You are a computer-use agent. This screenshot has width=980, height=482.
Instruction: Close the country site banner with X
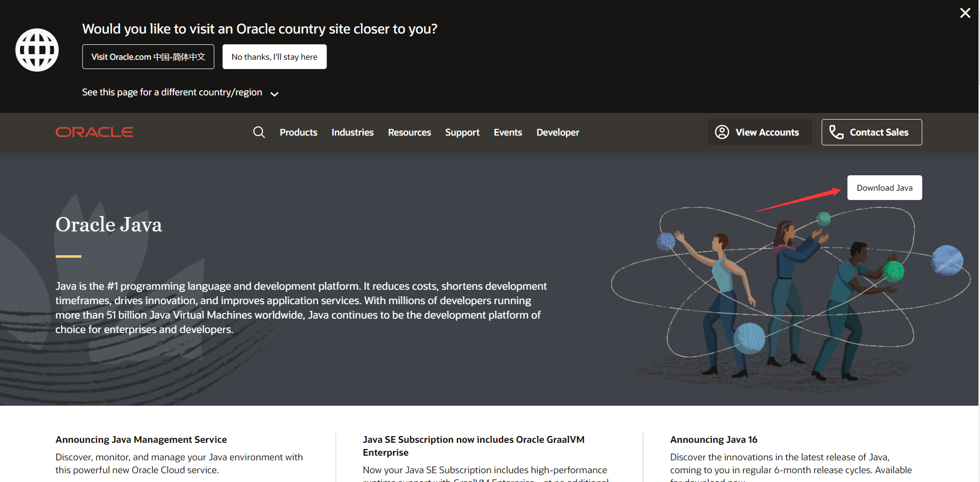tap(965, 13)
